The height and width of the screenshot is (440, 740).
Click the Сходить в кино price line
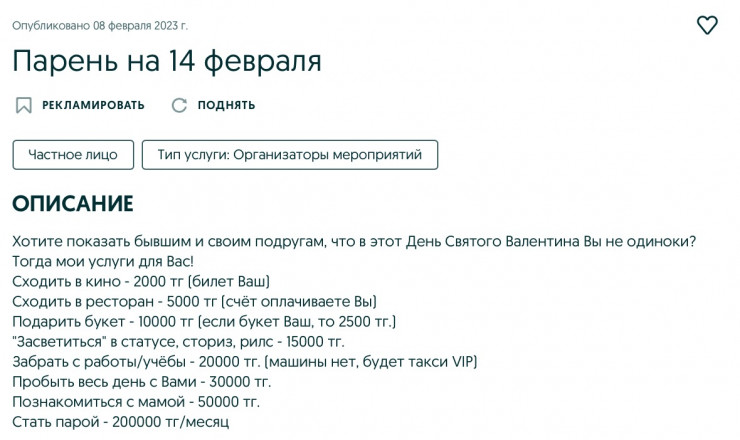coord(141,281)
